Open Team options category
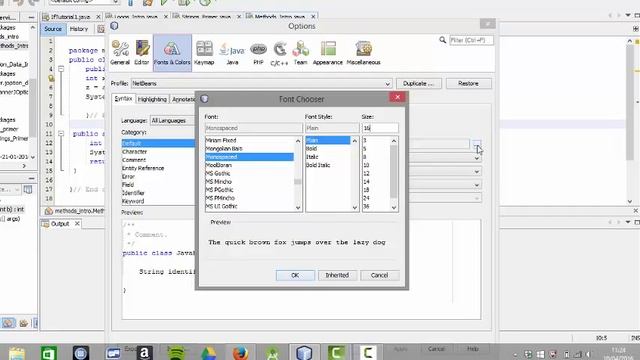 pyautogui.click(x=300, y=53)
